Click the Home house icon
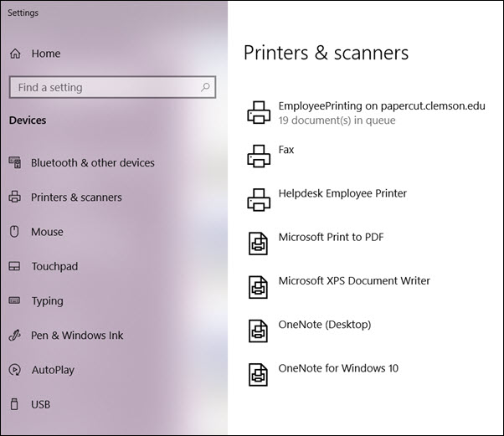504x436 pixels. [15, 54]
